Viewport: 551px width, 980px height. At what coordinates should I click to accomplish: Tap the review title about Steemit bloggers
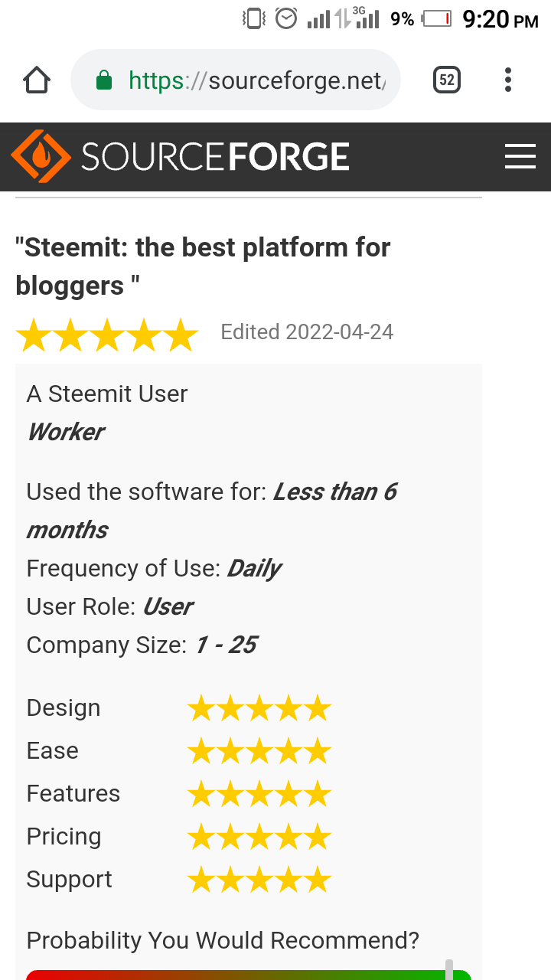203,266
